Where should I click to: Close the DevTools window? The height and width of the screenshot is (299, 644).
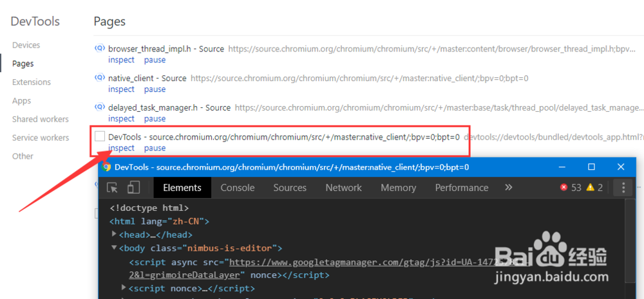621,167
